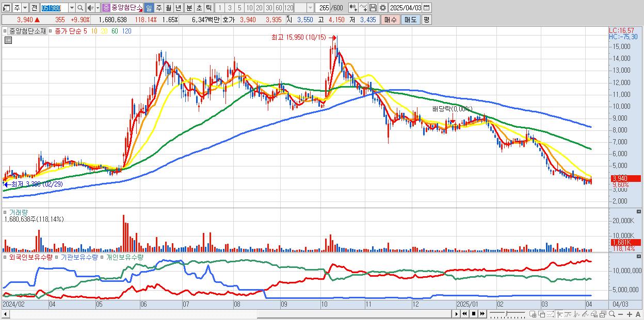This screenshot has width=644, height=320.
Task: Click the speaker sound icon
Action: coord(90,8)
